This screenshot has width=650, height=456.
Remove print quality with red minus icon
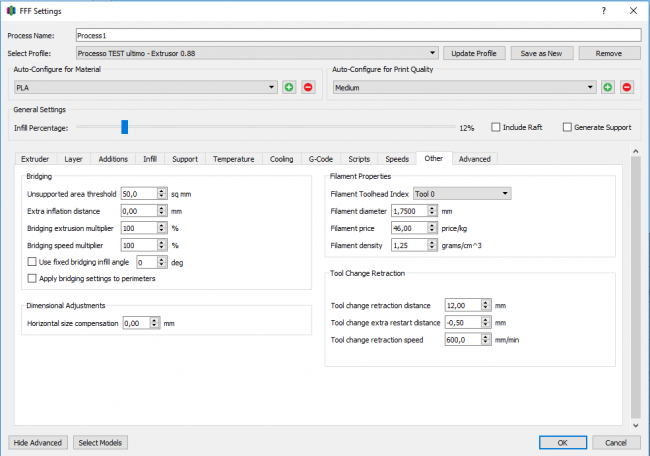pos(626,88)
